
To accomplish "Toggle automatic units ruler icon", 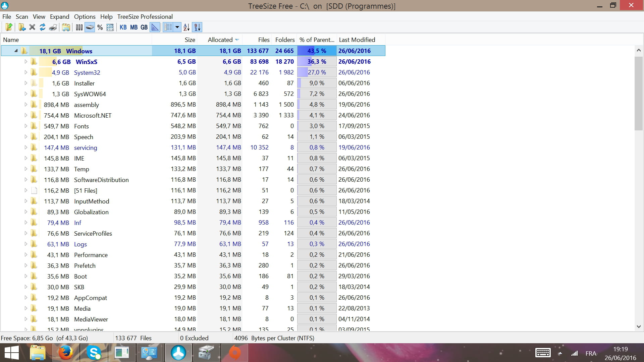I will (x=155, y=27).
